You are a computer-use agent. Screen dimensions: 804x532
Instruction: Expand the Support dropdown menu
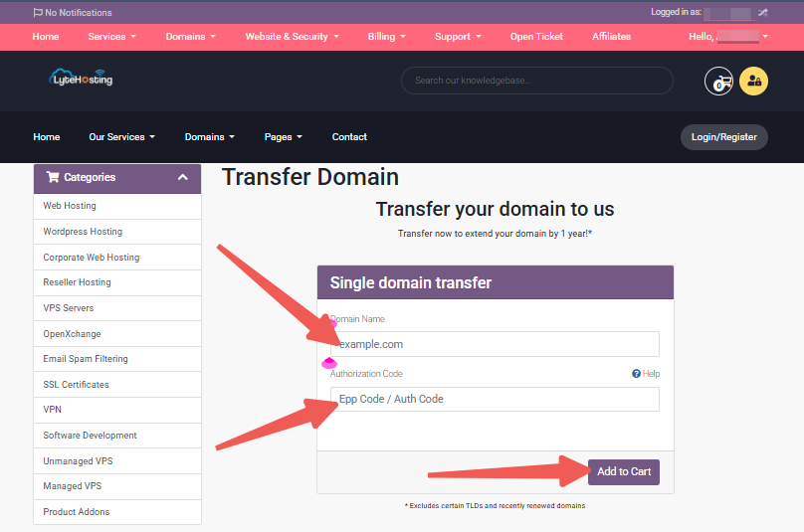(458, 37)
